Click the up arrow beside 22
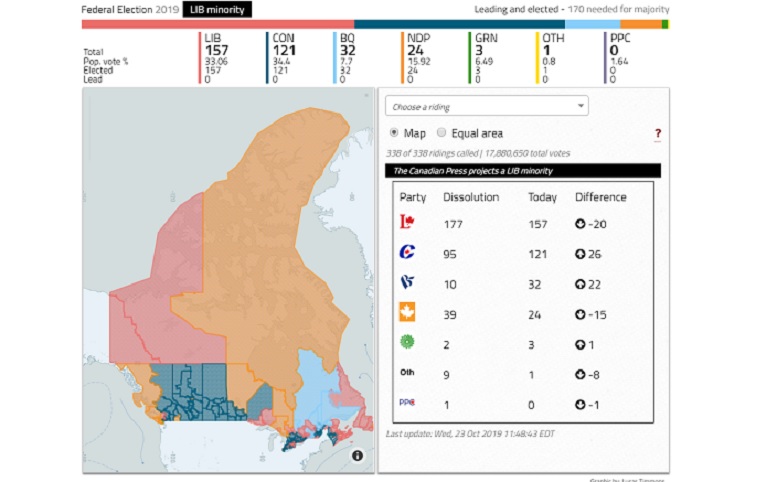The width and height of the screenshot is (777, 482). pos(580,284)
